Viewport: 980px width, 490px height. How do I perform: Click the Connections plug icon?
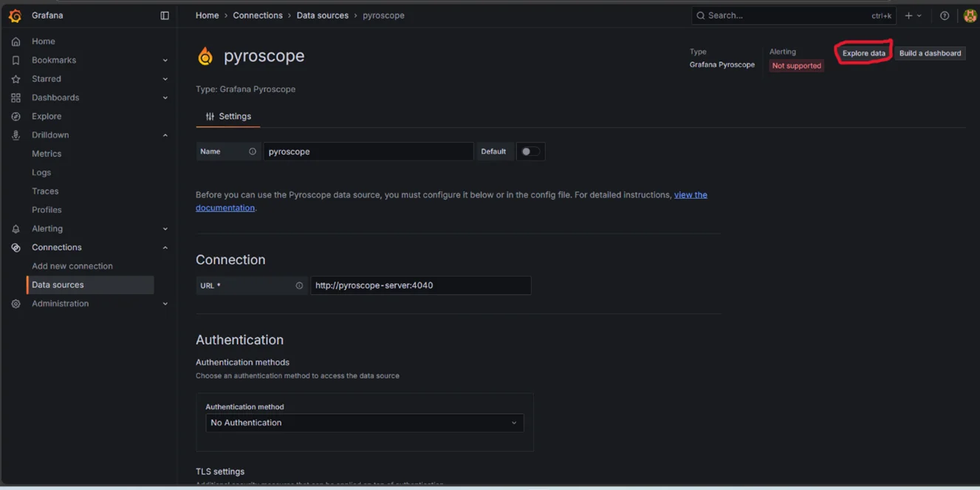pyautogui.click(x=16, y=248)
